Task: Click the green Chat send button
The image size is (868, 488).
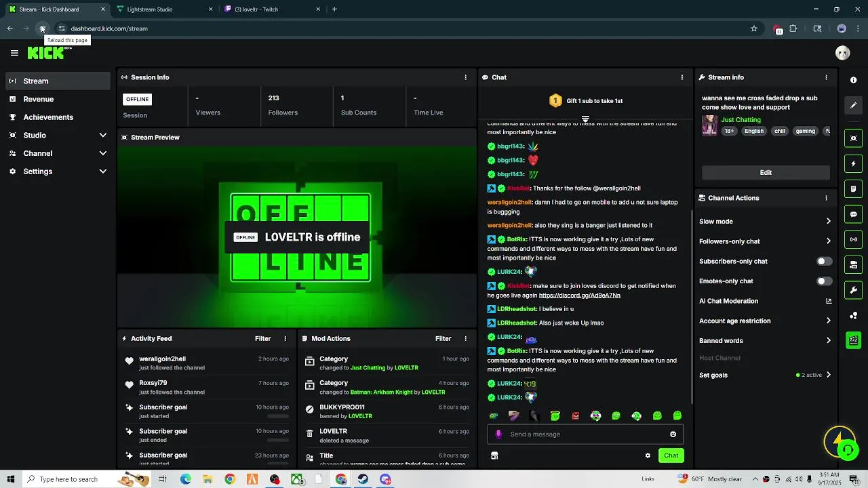Action: coord(671,455)
